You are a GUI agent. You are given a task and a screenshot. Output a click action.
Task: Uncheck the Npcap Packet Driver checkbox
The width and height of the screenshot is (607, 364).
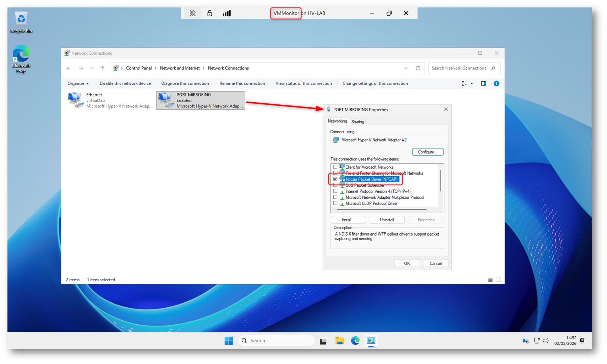click(x=335, y=179)
